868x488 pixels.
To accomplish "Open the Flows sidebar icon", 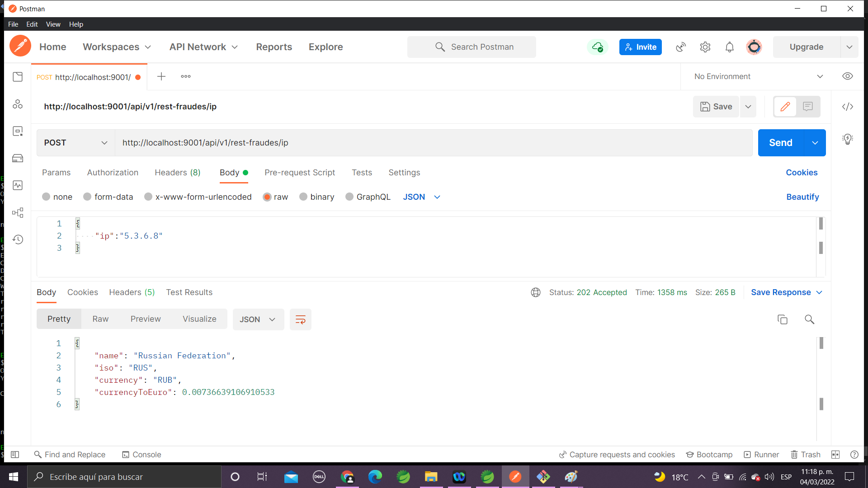I will pyautogui.click(x=18, y=212).
